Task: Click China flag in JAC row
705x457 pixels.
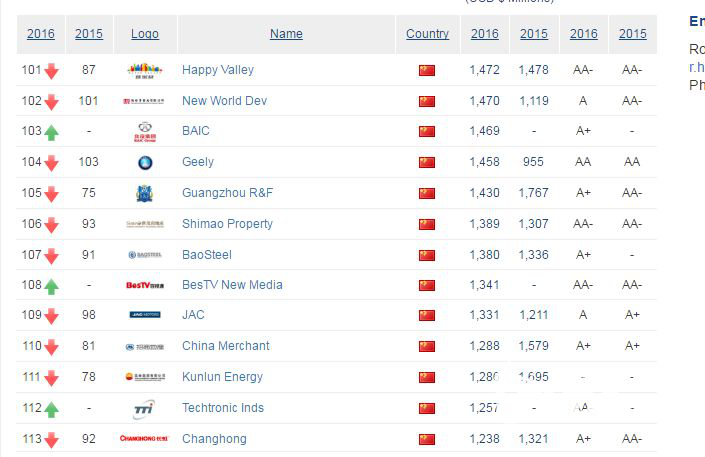Action: [x=427, y=315]
